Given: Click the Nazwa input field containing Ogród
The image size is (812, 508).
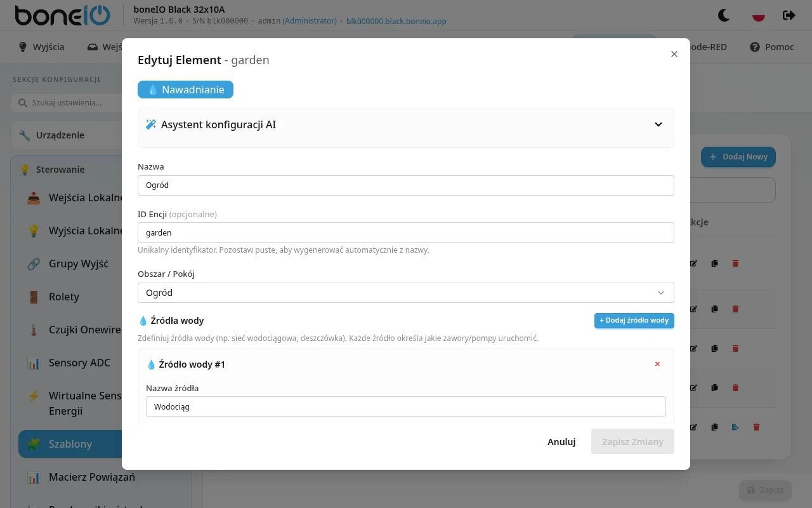Looking at the screenshot, I should point(406,185).
